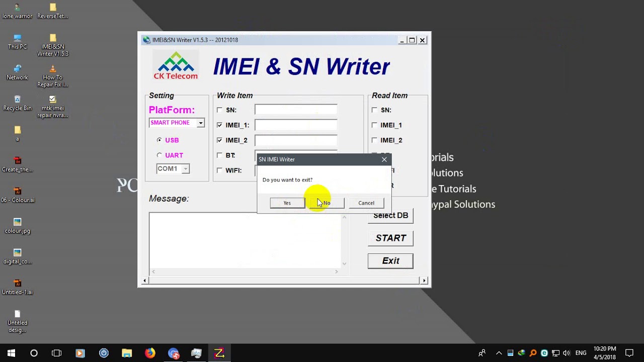Viewport: 644px width, 362px height.
Task: Open the lone warrior desktop icon
Action: click(17, 11)
